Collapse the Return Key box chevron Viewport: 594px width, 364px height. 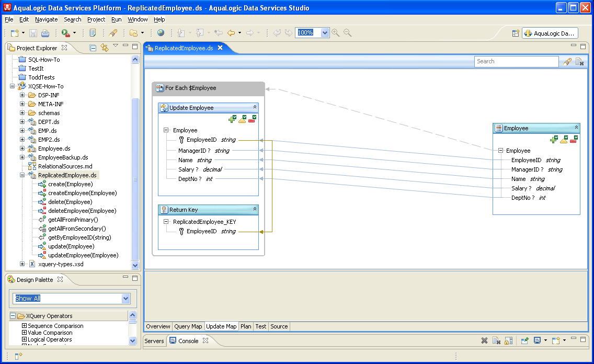[x=255, y=209]
